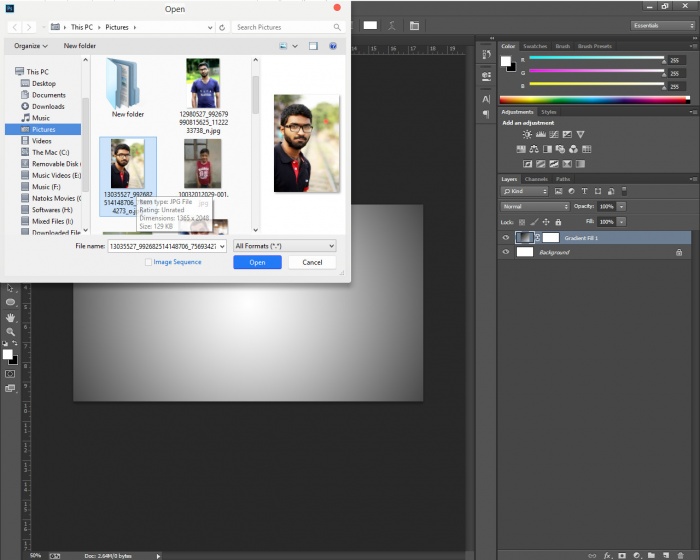Switch to the Channels tab

tap(536, 179)
